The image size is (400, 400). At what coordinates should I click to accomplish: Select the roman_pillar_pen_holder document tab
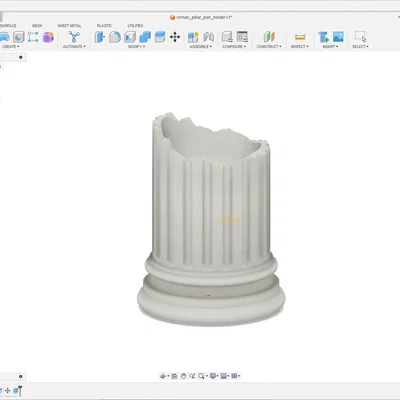201,17
